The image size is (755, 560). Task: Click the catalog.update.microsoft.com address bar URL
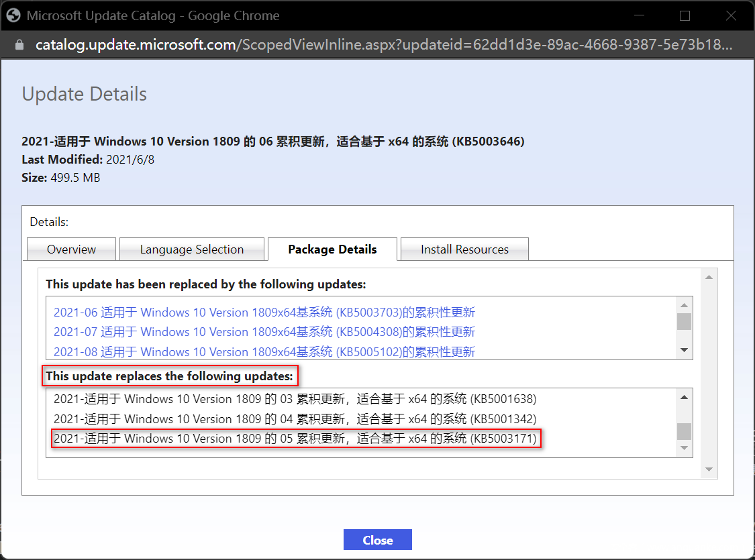click(383, 45)
